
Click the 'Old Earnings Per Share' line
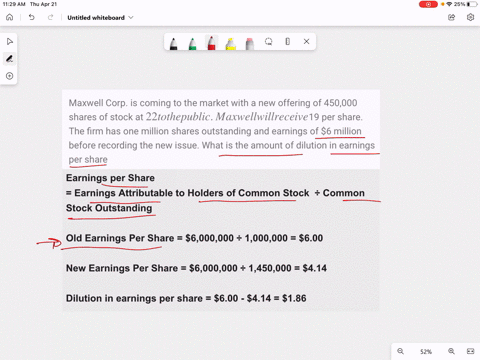[194, 238]
